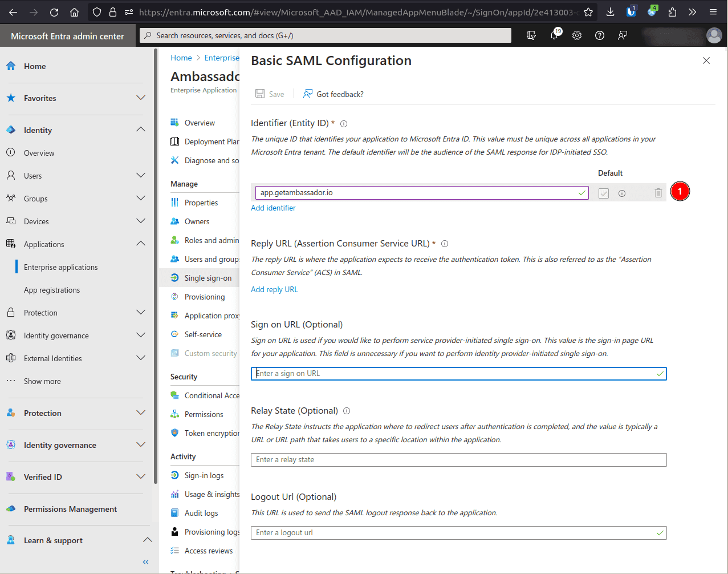Open the Settings gear in Entra header
This screenshot has width=728, height=574.
point(577,35)
